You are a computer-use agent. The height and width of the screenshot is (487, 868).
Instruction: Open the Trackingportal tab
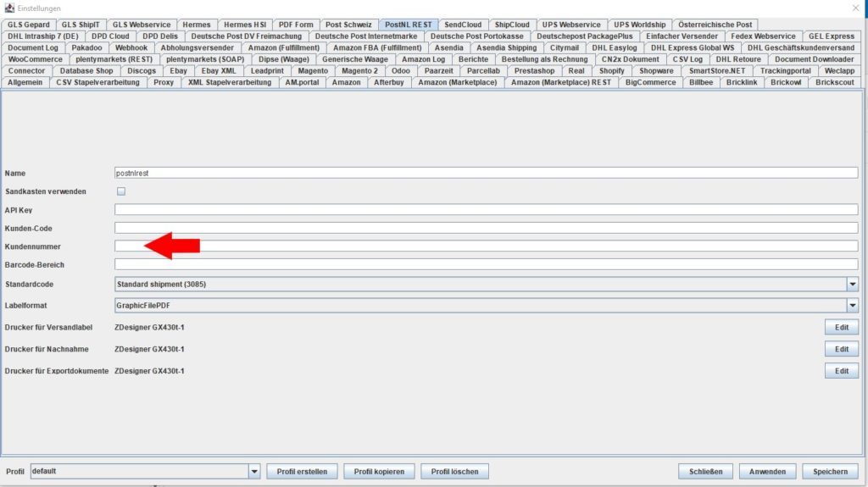[x=786, y=71]
